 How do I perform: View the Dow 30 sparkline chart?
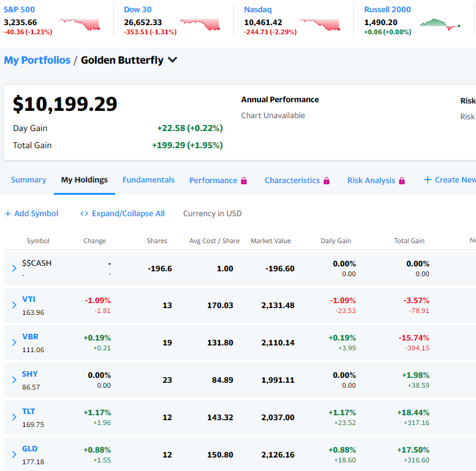click(200, 24)
